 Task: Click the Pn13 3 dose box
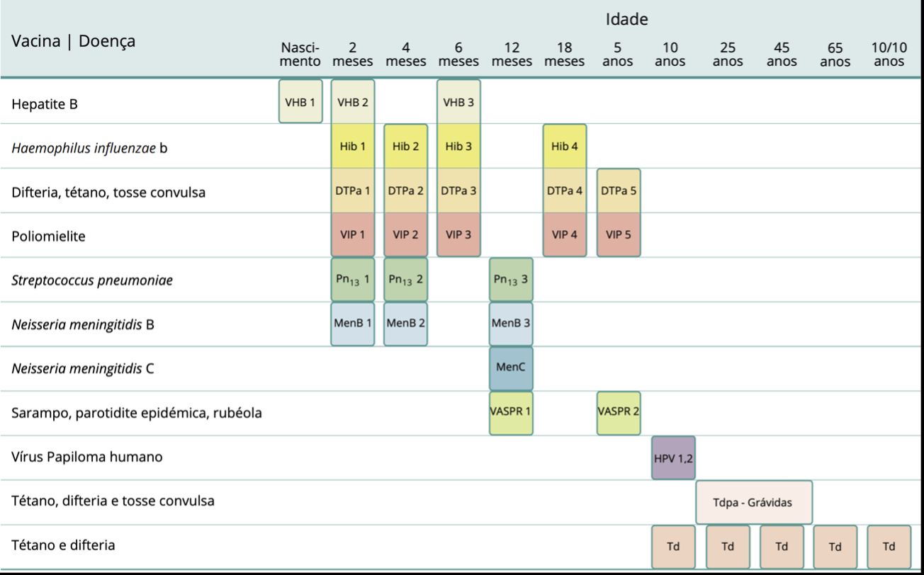[x=512, y=280]
